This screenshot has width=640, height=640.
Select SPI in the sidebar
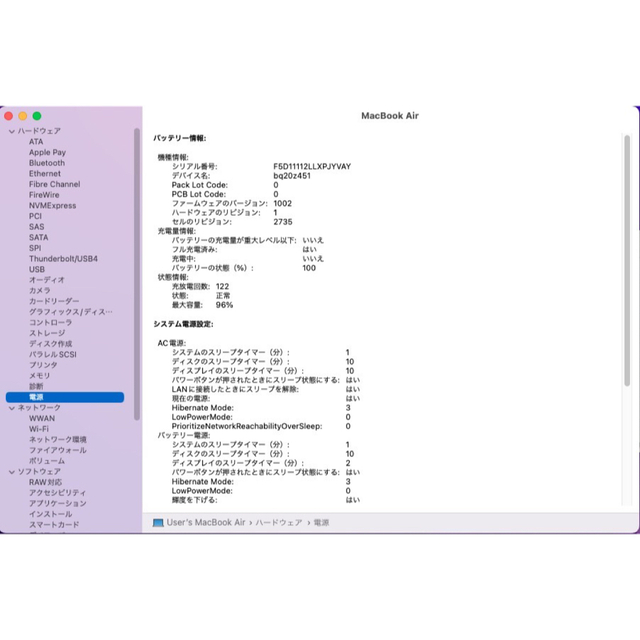click(x=35, y=248)
